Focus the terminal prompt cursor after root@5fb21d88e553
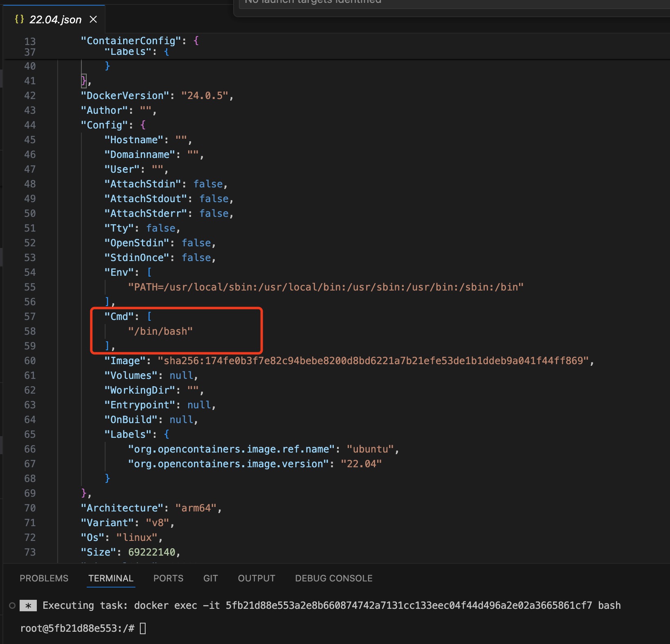Viewport: 670px width, 644px height. (143, 628)
